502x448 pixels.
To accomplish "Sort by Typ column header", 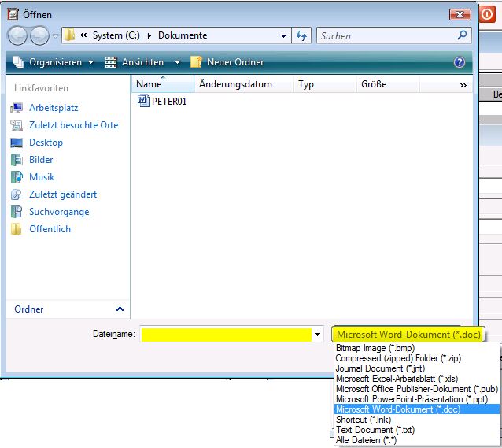I will coord(325,84).
